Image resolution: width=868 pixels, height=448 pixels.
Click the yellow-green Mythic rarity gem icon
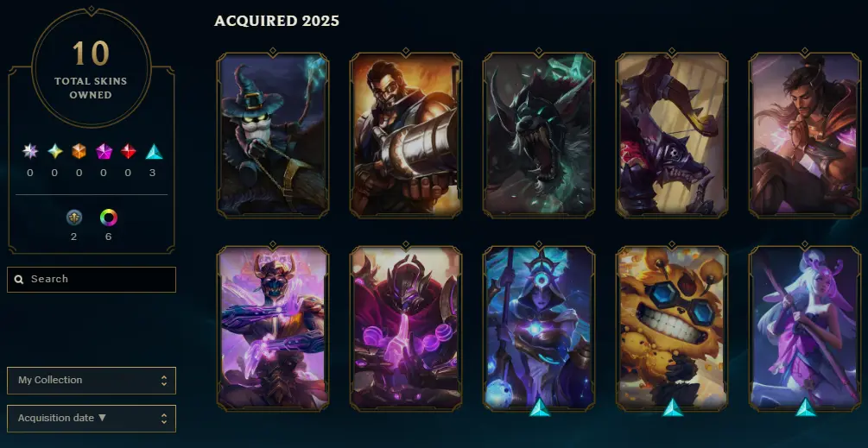point(54,151)
